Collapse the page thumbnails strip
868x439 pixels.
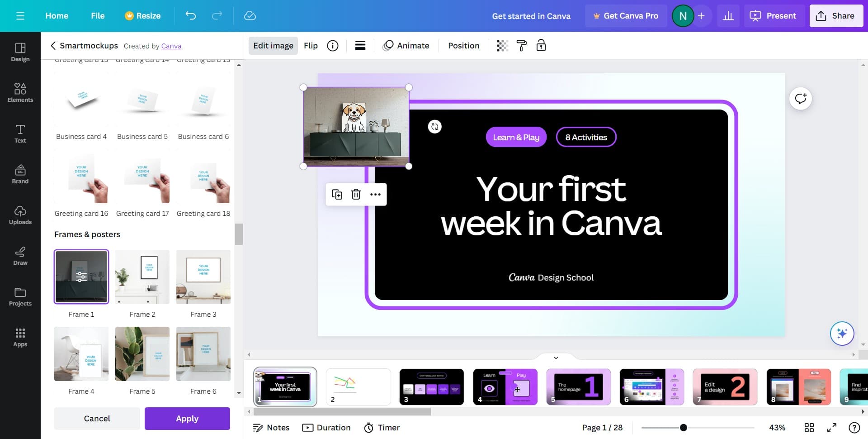pos(556,358)
